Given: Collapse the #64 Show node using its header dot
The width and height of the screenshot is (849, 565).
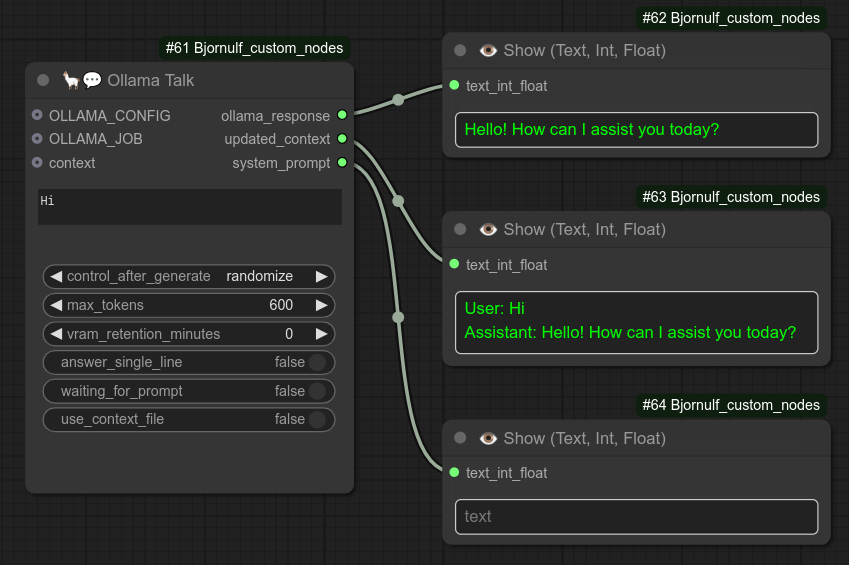Looking at the screenshot, I should [x=460, y=438].
